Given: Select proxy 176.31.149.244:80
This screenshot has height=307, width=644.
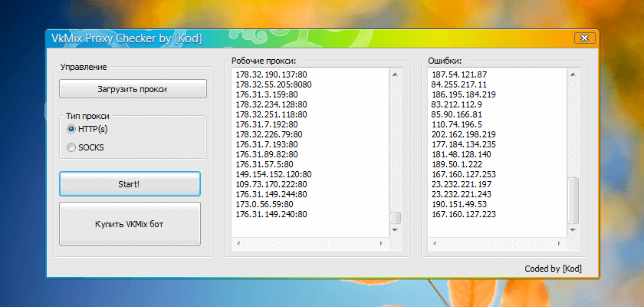Looking at the screenshot, I should pyautogui.click(x=271, y=194).
